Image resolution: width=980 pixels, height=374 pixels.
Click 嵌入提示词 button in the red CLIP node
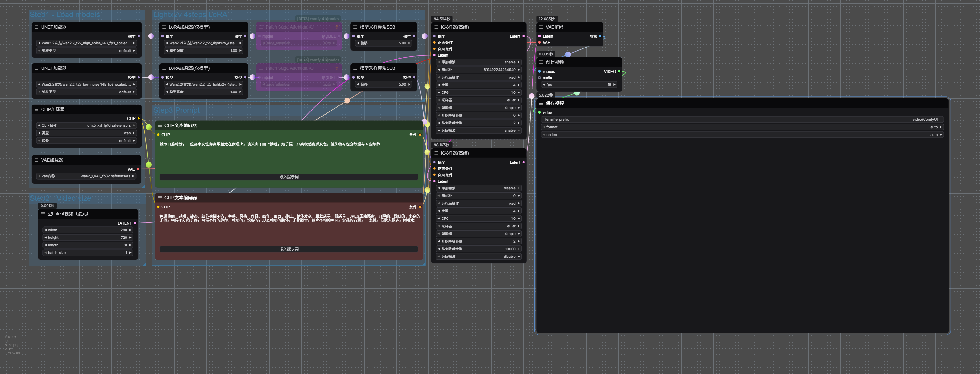click(x=289, y=249)
